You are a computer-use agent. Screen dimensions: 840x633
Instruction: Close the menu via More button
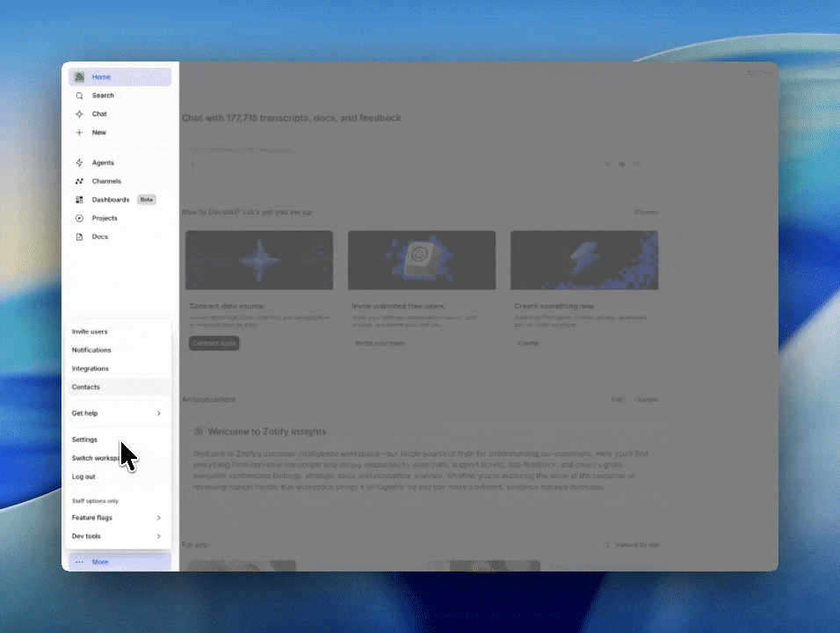119,562
